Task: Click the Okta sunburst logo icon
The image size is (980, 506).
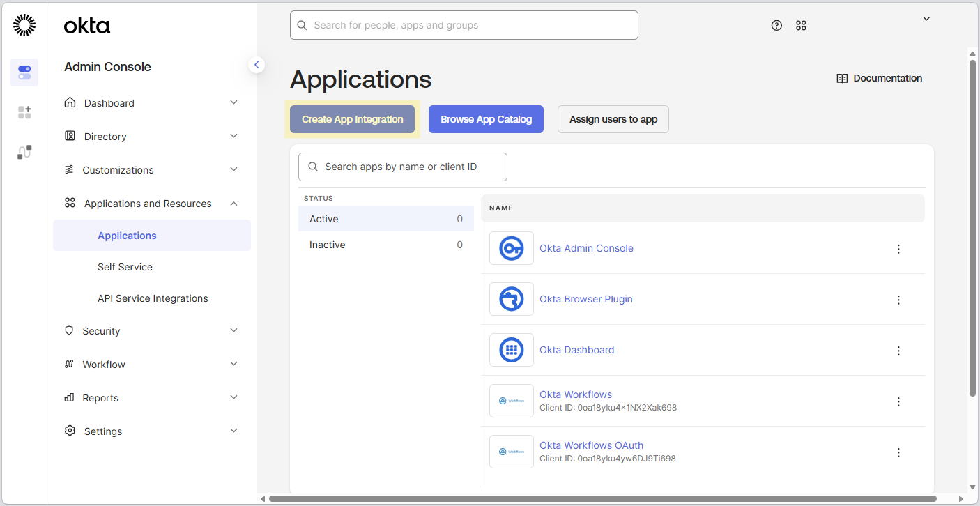Action: (x=24, y=25)
